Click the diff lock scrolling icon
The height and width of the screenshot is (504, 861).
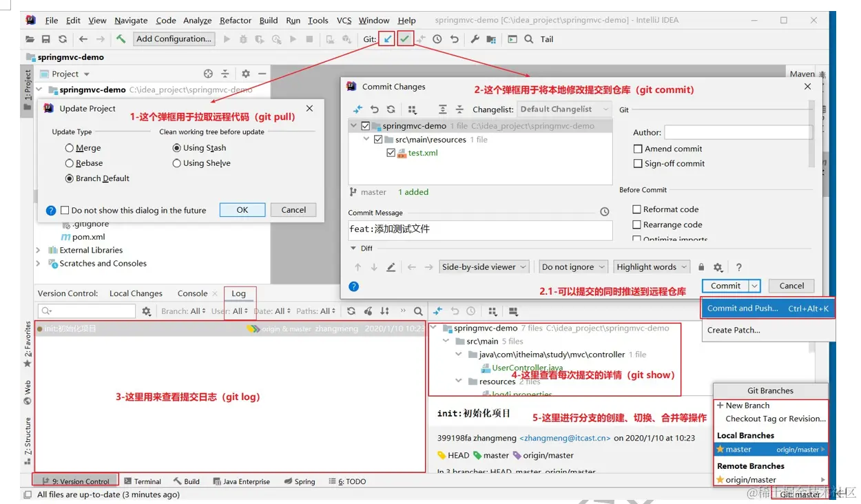tap(701, 267)
